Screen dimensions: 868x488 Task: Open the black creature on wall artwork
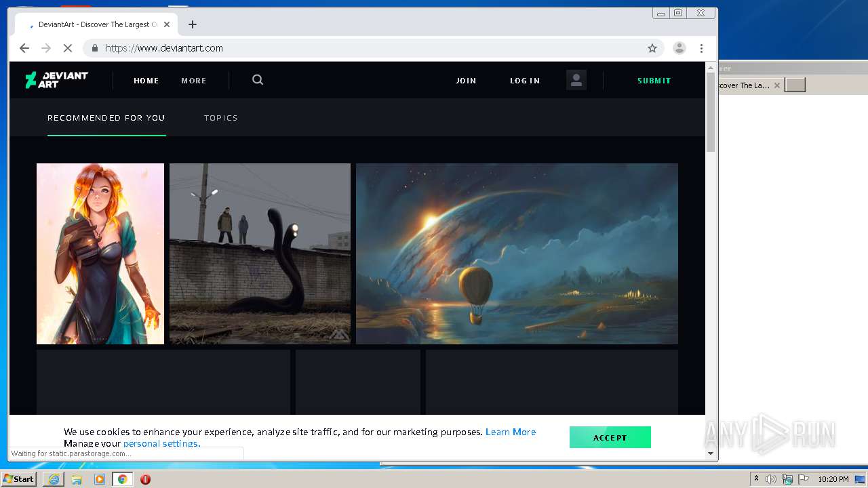pos(260,253)
